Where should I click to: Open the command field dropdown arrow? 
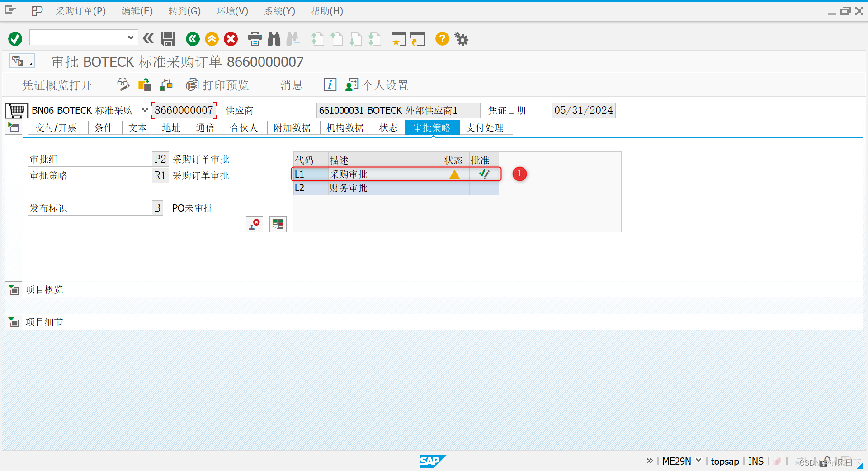pyautogui.click(x=130, y=38)
